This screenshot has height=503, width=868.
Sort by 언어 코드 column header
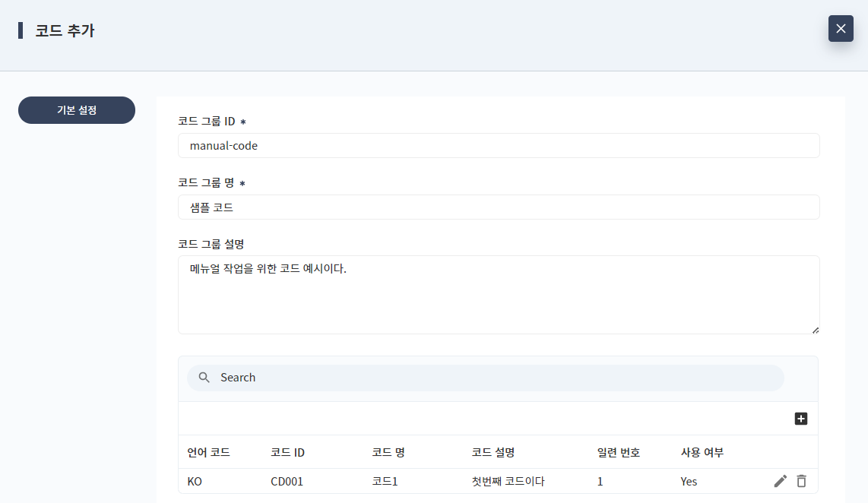click(x=209, y=452)
